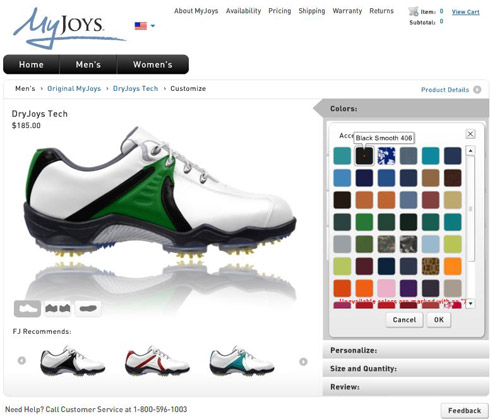Pick the blue floral pattern swatch
Image resolution: width=490 pixels, height=419 pixels.
click(386, 156)
